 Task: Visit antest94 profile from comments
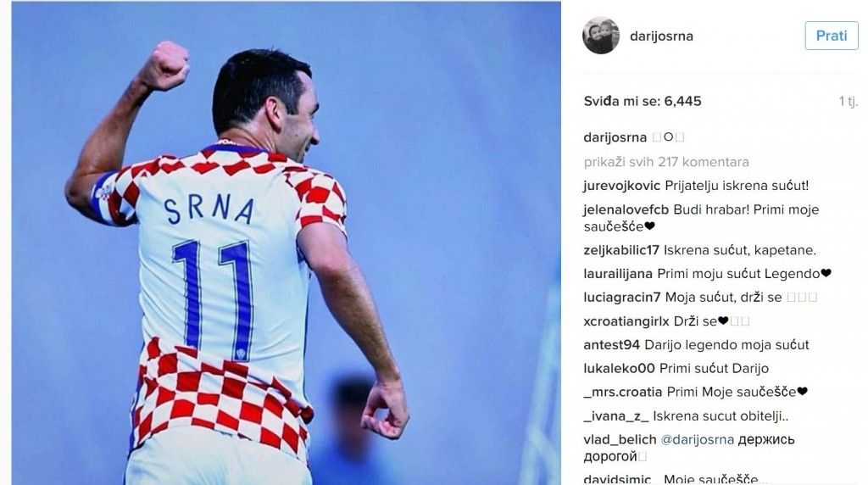[612, 345]
